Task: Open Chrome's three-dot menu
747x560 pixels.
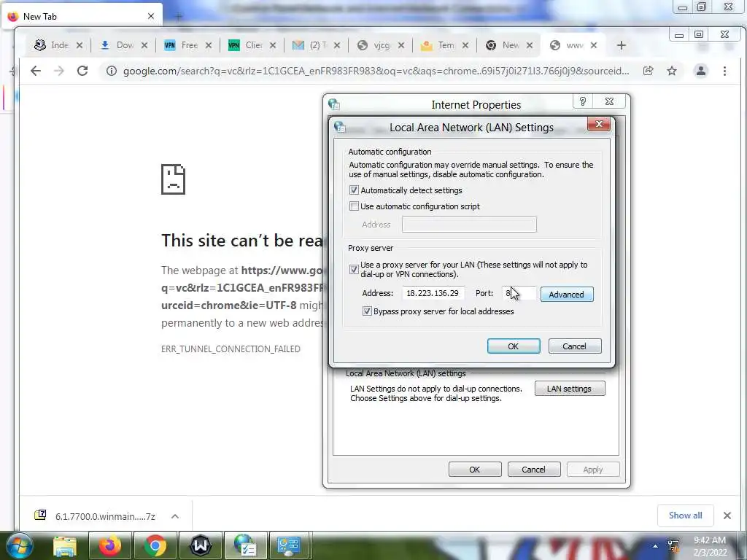Action: click(x=724, y=71)
